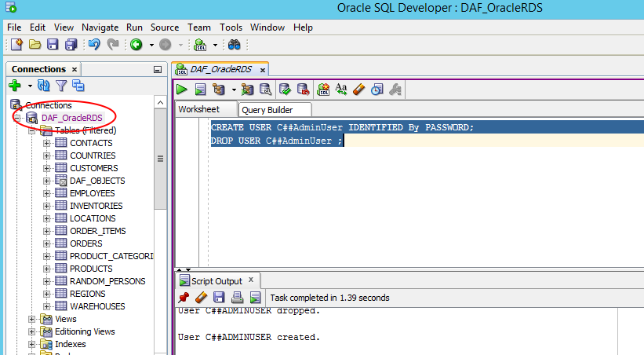This screenshot has width=644, height=355.
Task: Click the Autotrace icon
Action: [x=247, y=90]
